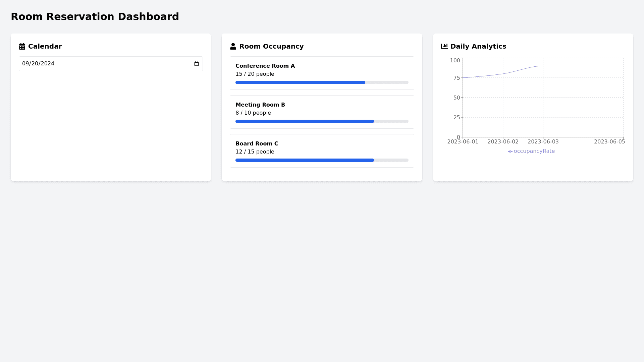Click the occupancyRate legend marker icon
644x362 pixels.
tap(510, 152)
